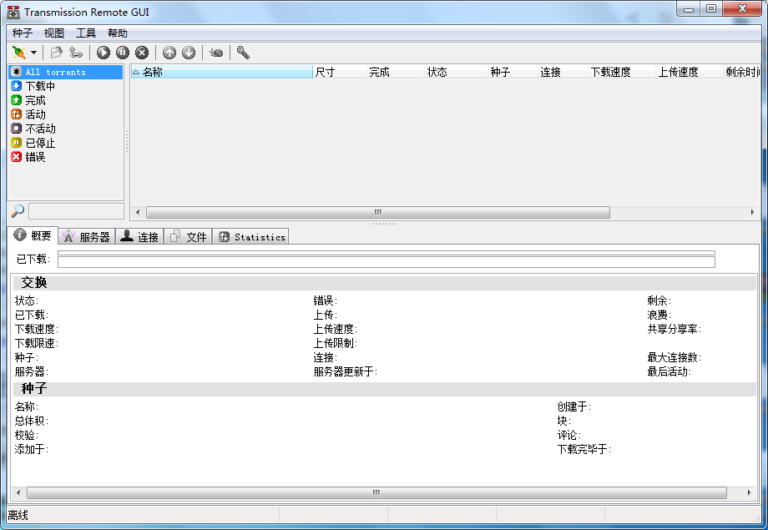Select the All torrents filter

point(66,72)
